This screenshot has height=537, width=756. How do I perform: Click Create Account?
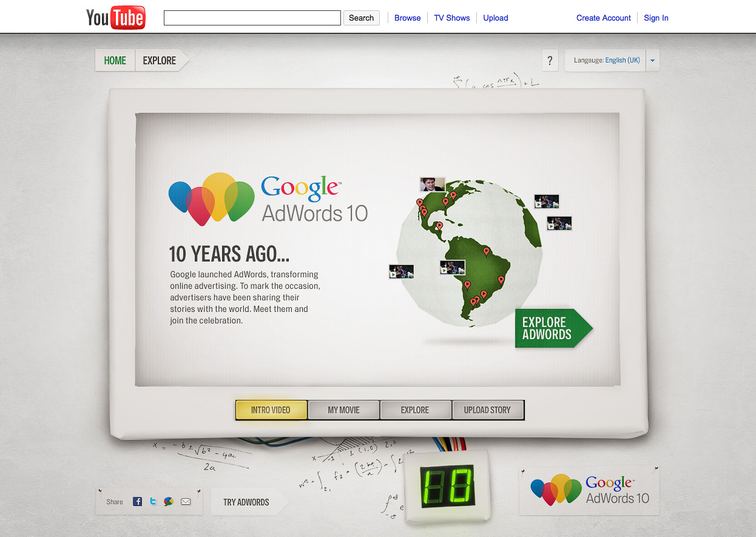(604, 18)
